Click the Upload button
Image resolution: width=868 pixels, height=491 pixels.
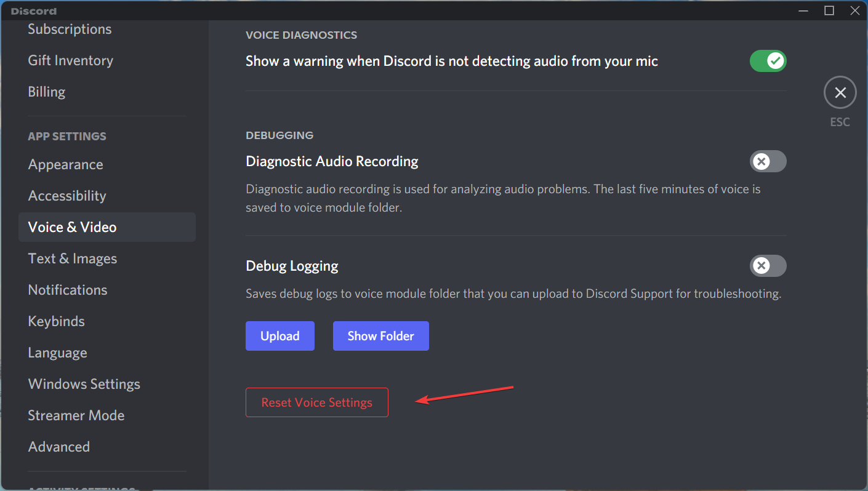tap(280, 336)
